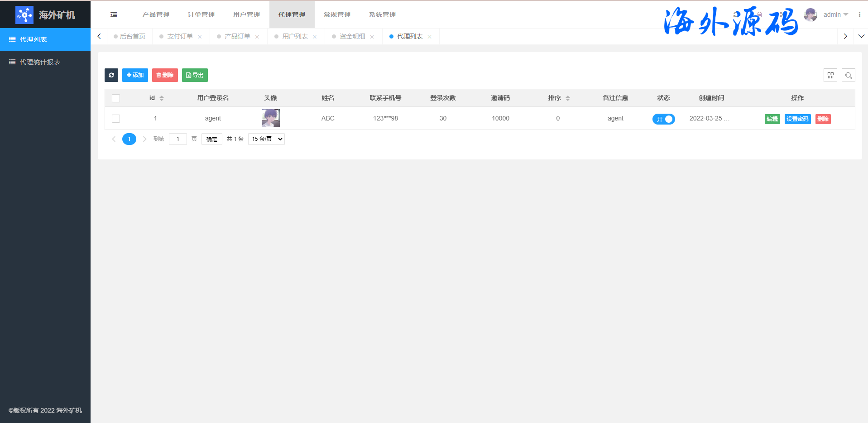Image resolution: width=868 pixels, height=423 pixels.
Task: Toggle the agent status switch off
Action: 663,119
